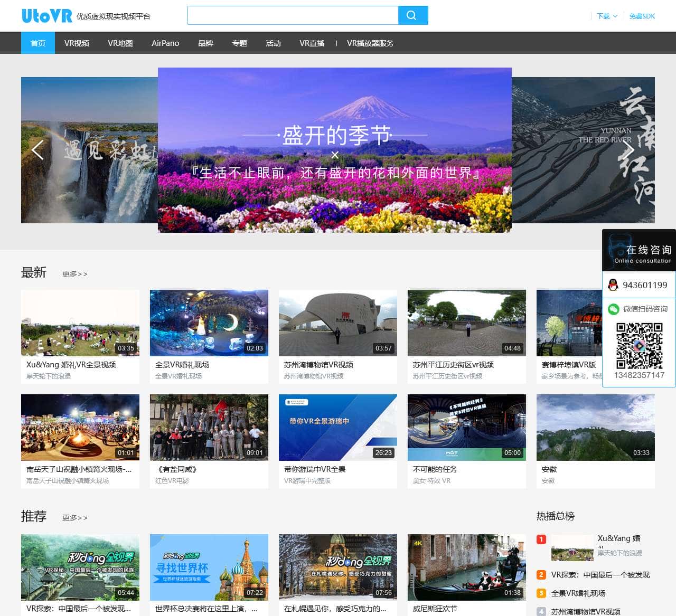This screenshot has width=676, height=616.
Task: Show previous carousel slide with left arrow
Action: (37, 150)
